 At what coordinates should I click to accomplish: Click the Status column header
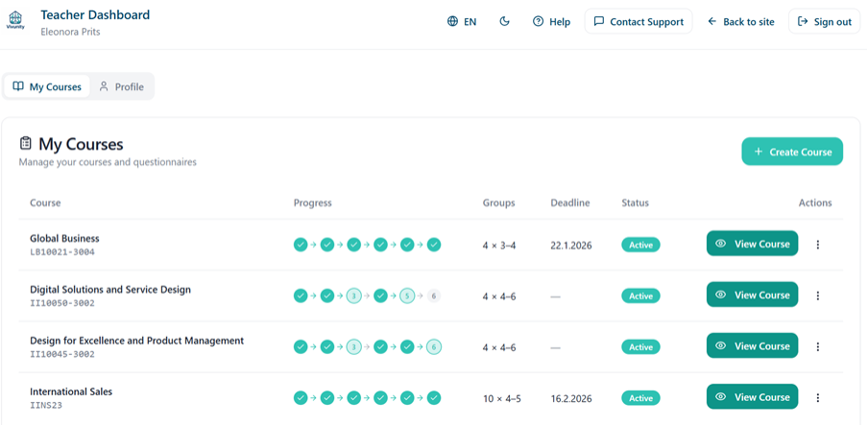(635, 203)
